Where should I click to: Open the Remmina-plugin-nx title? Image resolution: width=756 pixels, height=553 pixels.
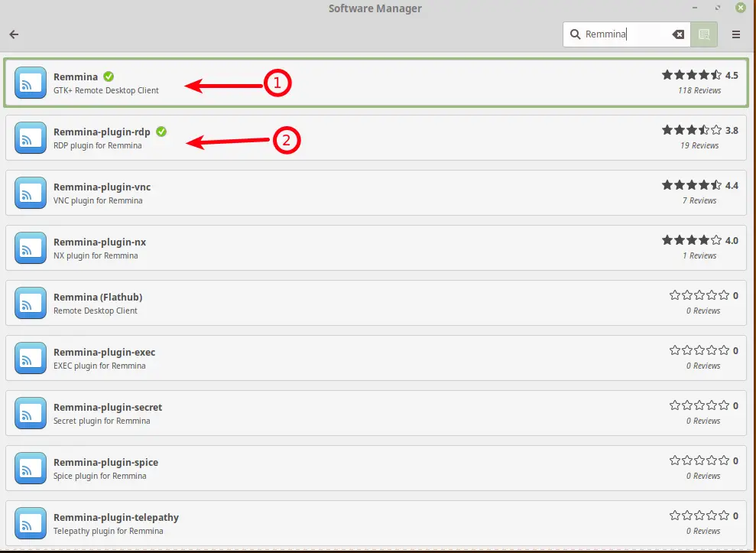pos(99,242)
